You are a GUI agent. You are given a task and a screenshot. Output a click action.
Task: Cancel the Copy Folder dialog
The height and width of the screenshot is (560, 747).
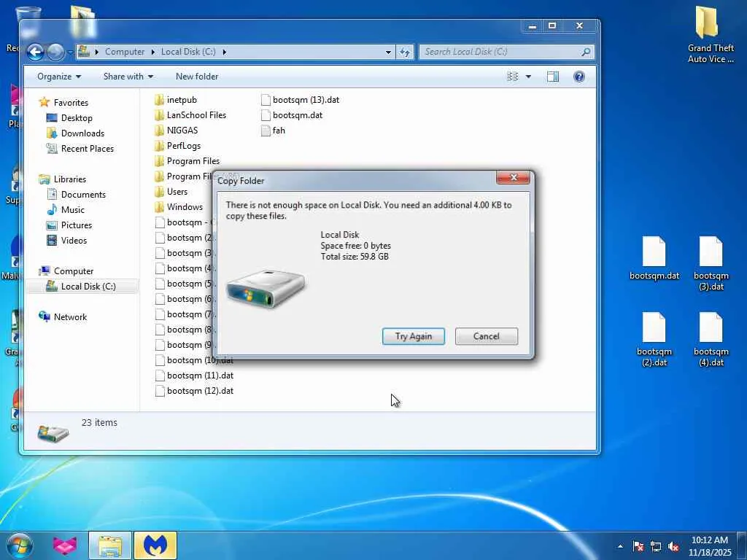486,336
